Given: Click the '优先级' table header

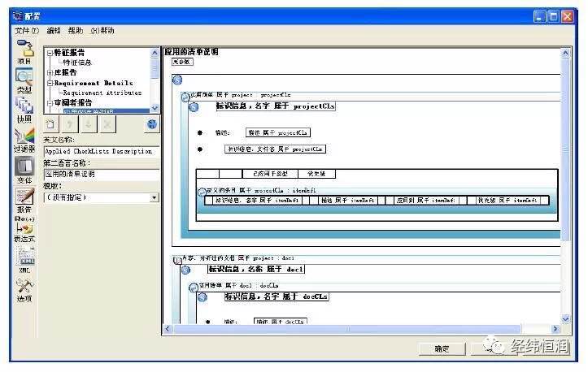Looking at the screenshot, I should (x=316, y=174).
